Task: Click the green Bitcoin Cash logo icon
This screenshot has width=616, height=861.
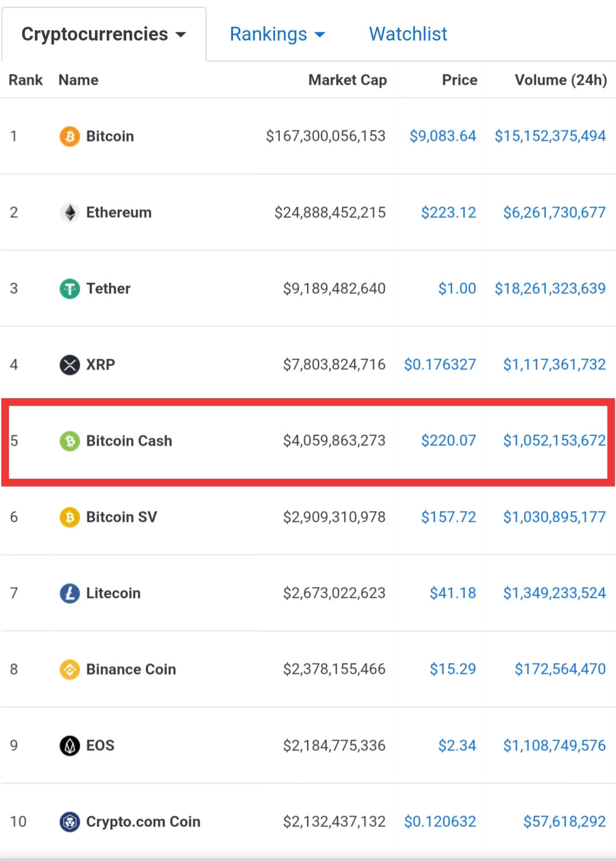Action: point(70,440)
